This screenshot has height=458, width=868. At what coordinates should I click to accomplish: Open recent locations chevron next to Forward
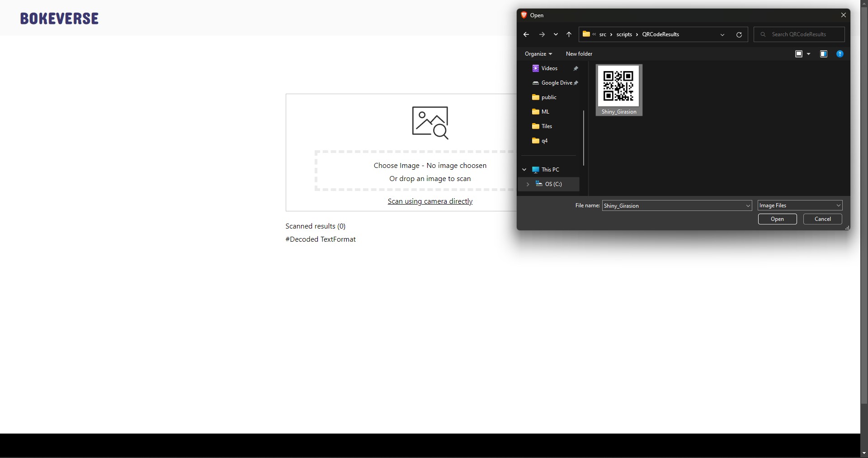tap(556, 34)
